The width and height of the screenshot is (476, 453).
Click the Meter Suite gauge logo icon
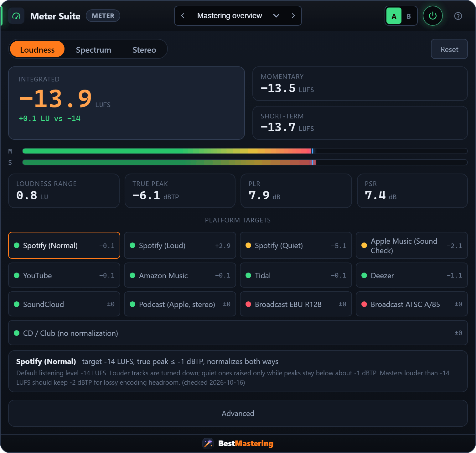(x=16, y=16)
